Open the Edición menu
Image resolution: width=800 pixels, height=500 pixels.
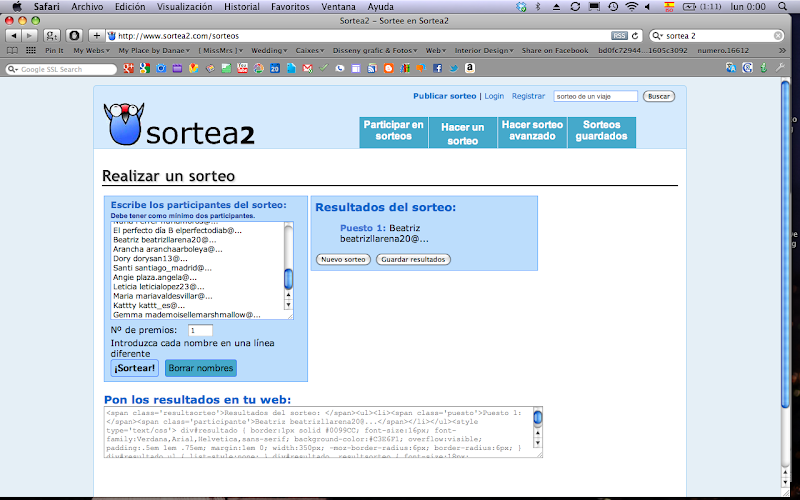(130, 7)
